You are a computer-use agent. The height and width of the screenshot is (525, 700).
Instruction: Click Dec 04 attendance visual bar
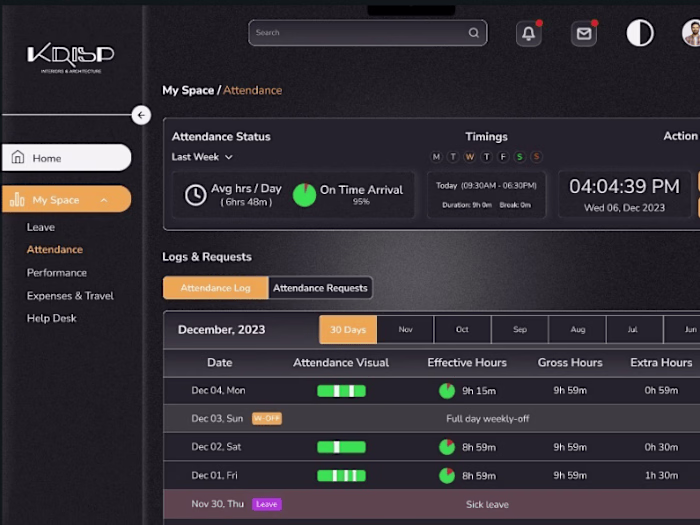(x=342, y=391)
